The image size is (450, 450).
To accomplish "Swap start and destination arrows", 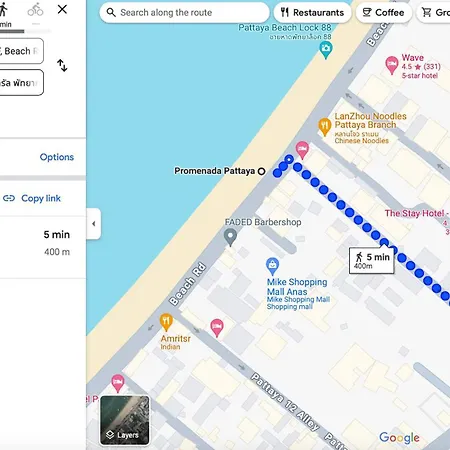I will point(62,65).
